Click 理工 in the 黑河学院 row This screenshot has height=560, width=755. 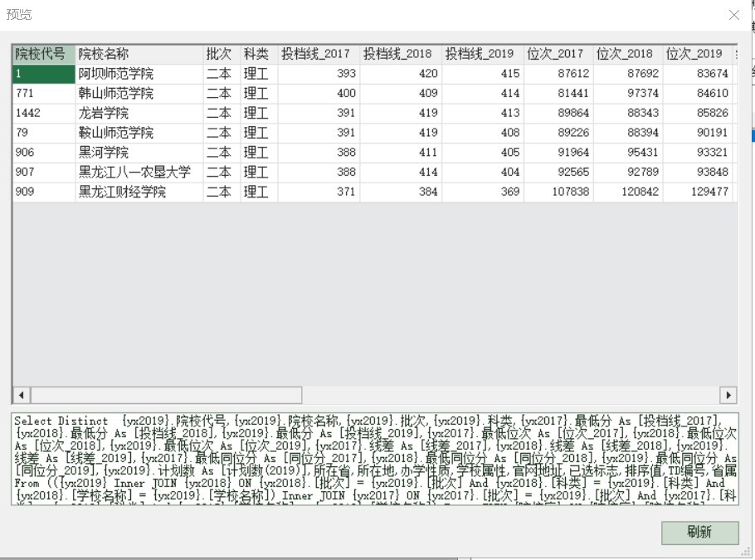pyautogui.click(x=259, y=153)
